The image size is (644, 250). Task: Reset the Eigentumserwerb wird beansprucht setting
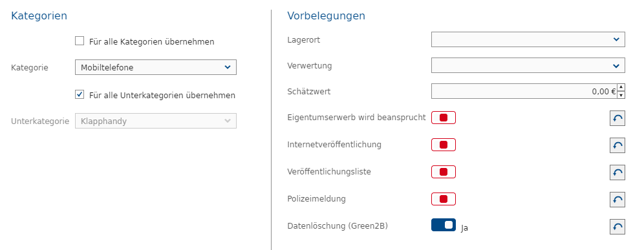point(617,118)
